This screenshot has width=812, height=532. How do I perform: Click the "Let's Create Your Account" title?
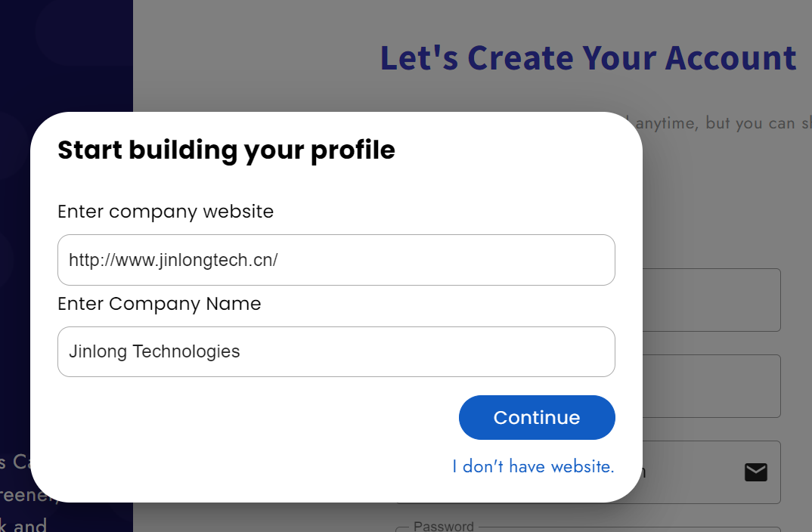[588, 57]
